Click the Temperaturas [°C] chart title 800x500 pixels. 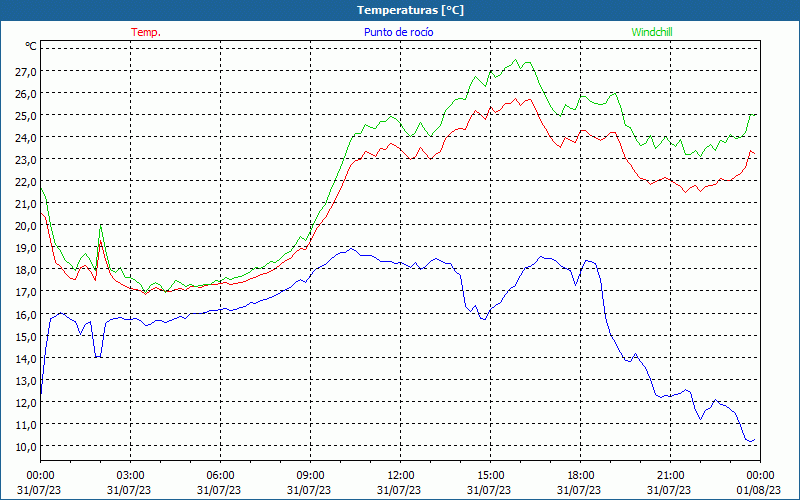[x=410, y=10]
